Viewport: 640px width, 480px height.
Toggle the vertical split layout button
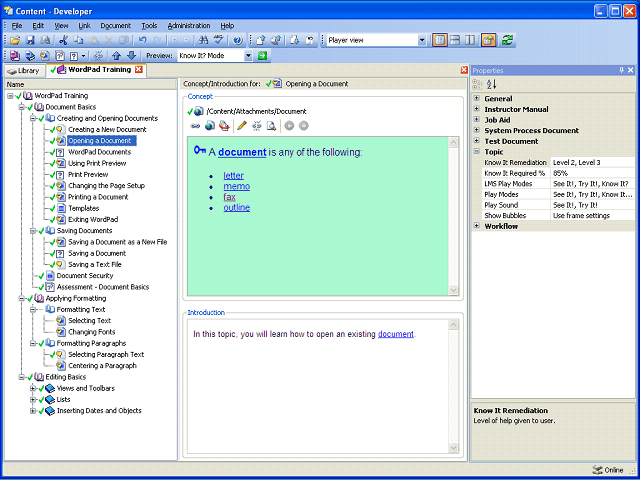pos(470,40)
